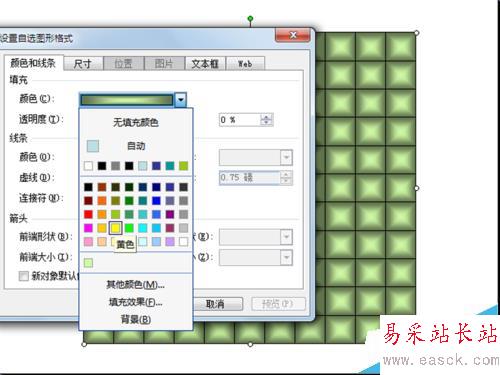This screenshot has height=375, width=500.
Task: Click the disabled 图片 tab
Action: (x=164, y=63)
